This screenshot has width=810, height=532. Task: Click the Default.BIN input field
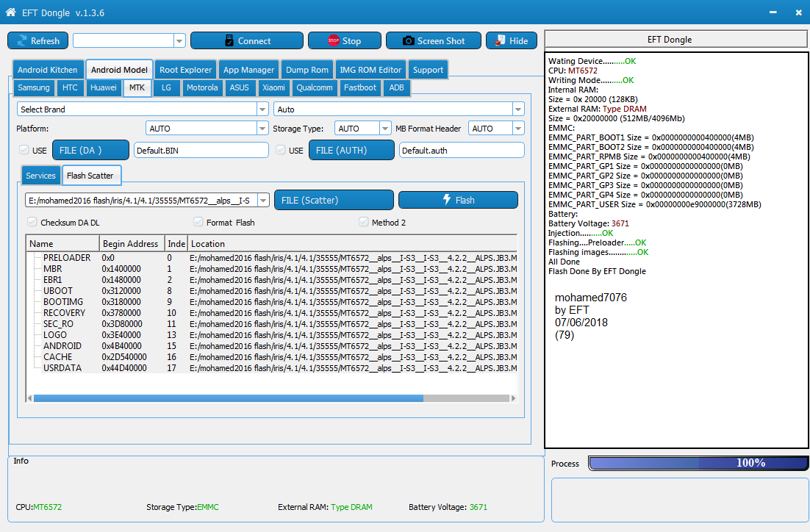pyautogui.click(x=201, y=151)
